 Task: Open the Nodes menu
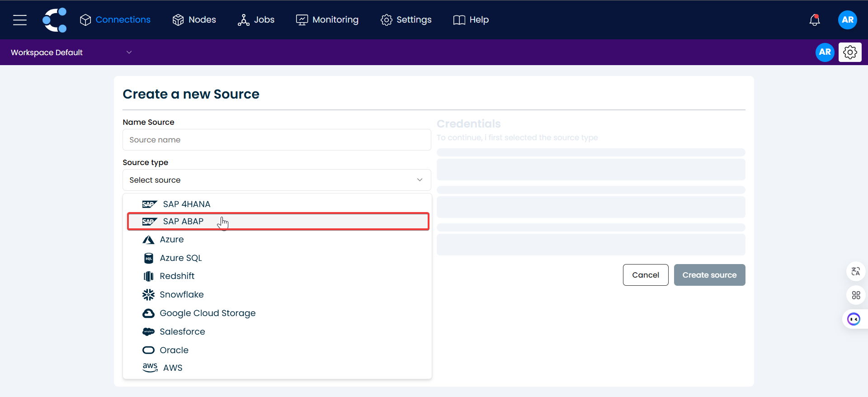[194, 20]
